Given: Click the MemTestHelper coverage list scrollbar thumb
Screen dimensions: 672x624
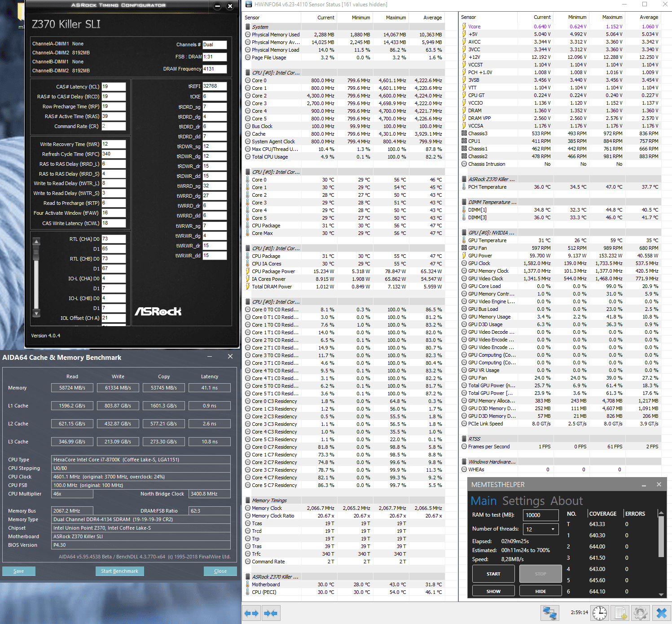Looking at the screenshot, I should pyautogui.click(x=661, y=537).
